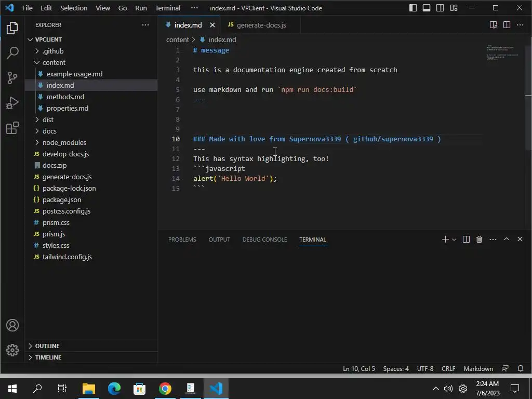532x399 pixels.
Task: Split the terminal panel
Action: tap(466, 239)
